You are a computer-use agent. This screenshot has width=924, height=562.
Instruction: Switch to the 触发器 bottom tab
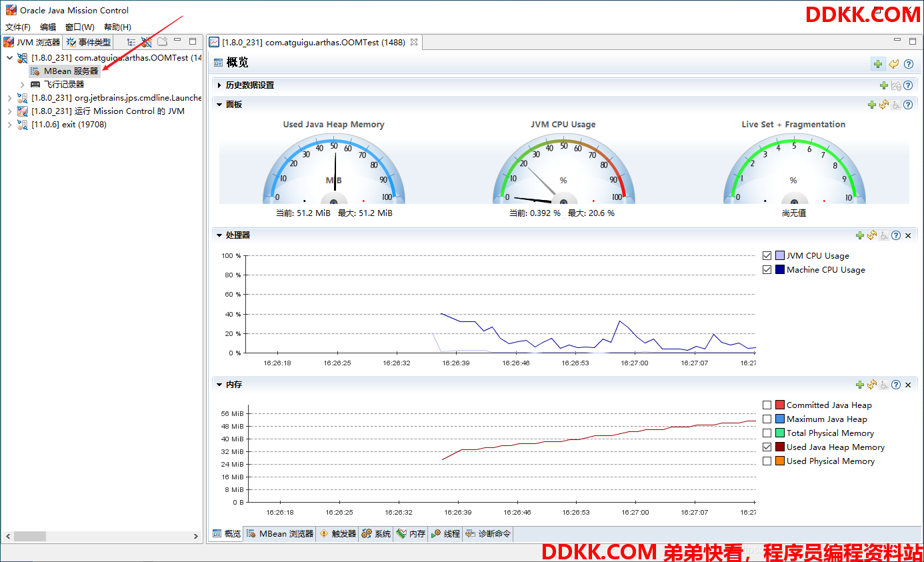[x=338, y=533]
